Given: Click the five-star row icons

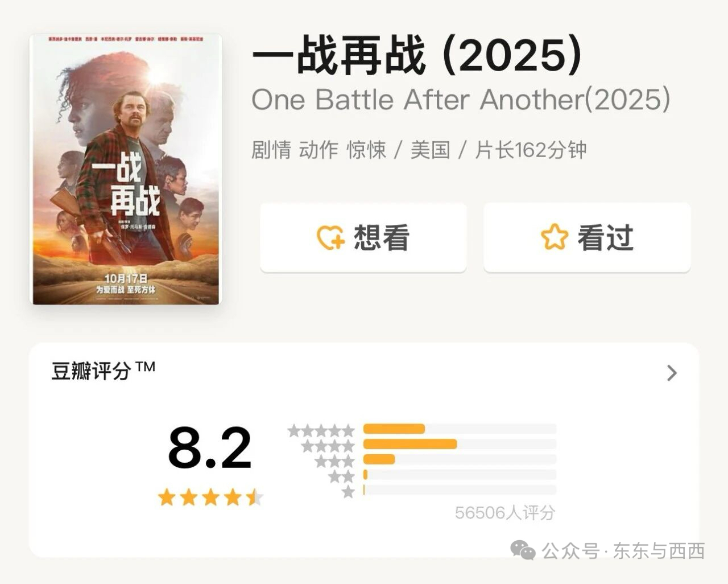Looking at the screenshot, I should click(321, 430).
